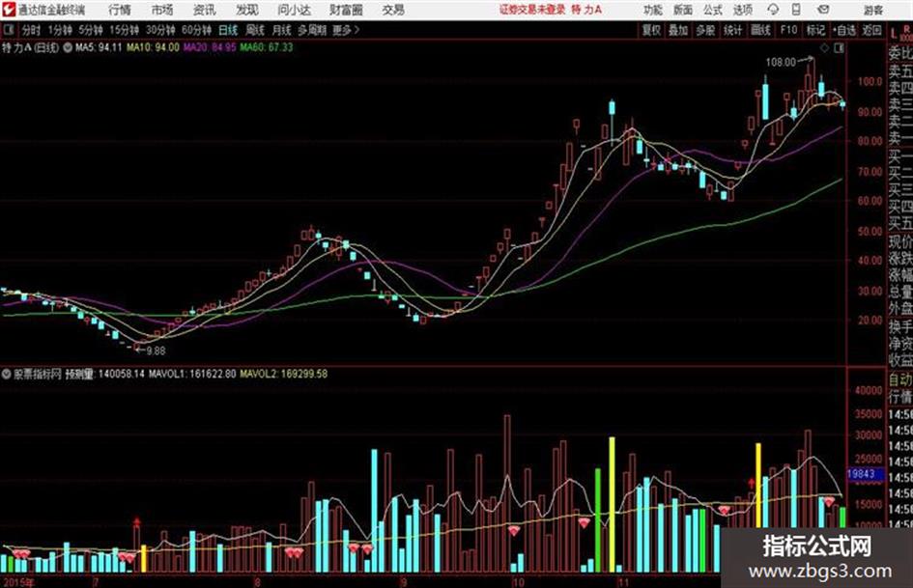Click the tall yellow volume bar before month 11

612,505
